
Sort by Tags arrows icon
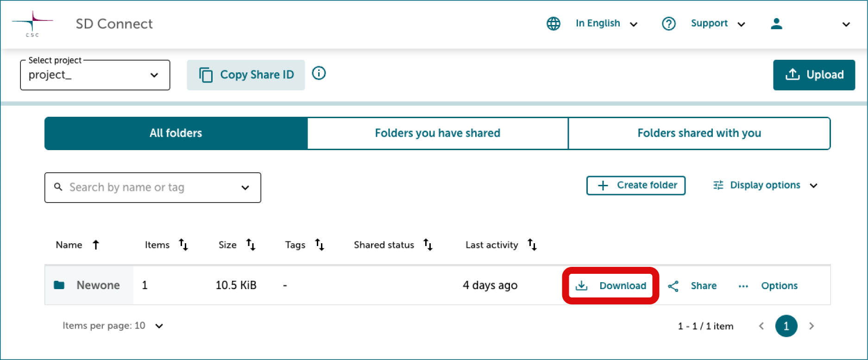(x=320, y=245)
